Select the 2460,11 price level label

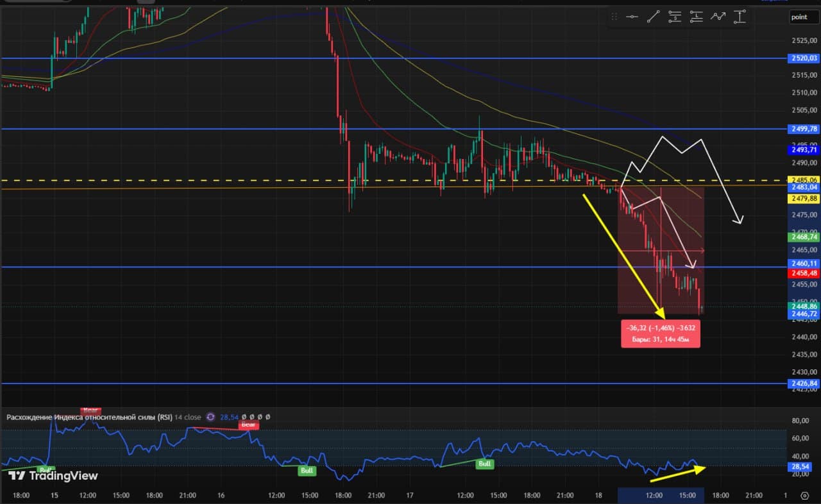point(804,264)
